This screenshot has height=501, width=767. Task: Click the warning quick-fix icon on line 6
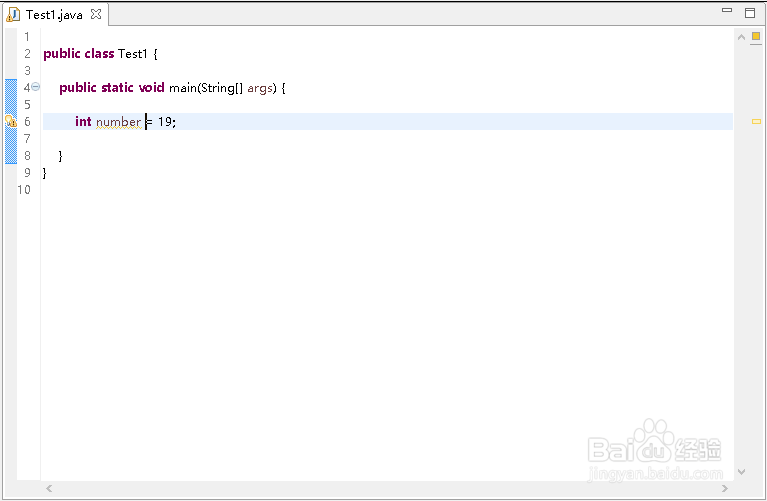pyautogui.click(x=10, y=122)
